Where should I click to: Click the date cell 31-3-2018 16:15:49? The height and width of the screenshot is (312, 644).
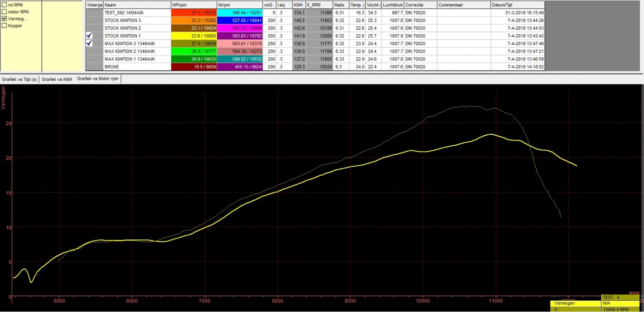click(x=518, y=13)
